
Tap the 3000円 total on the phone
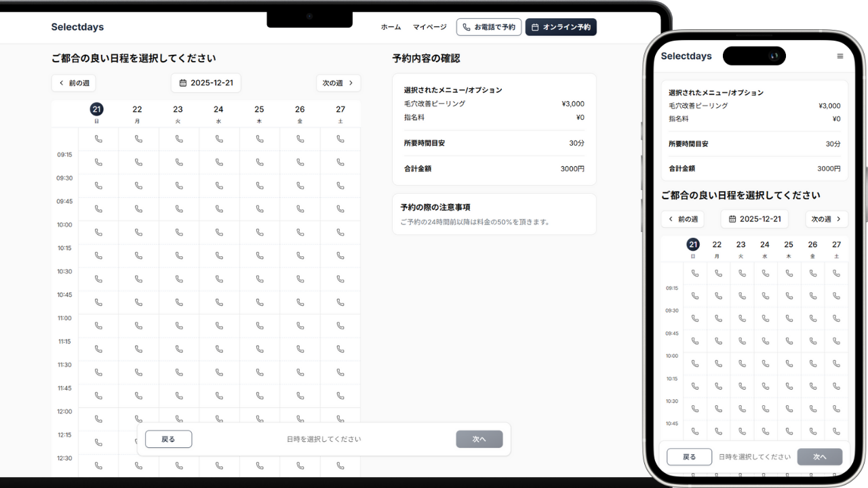[x=829, y=169]
